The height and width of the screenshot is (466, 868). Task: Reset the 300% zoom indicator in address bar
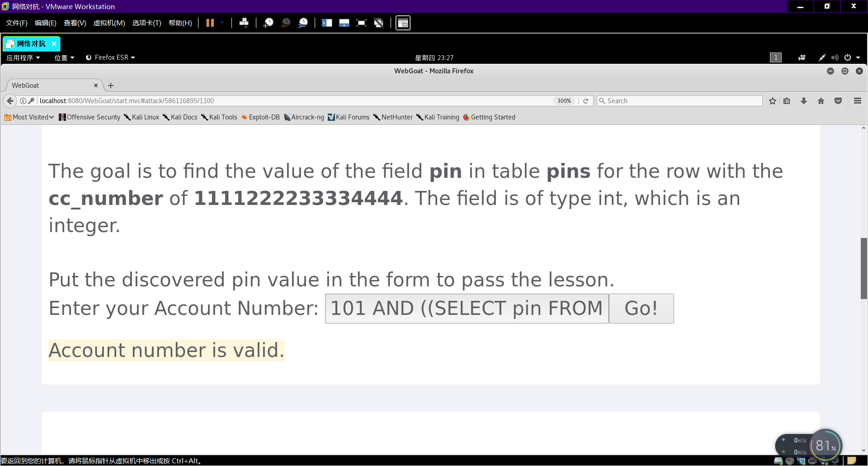pyautogui.click(x=564, y=101)
